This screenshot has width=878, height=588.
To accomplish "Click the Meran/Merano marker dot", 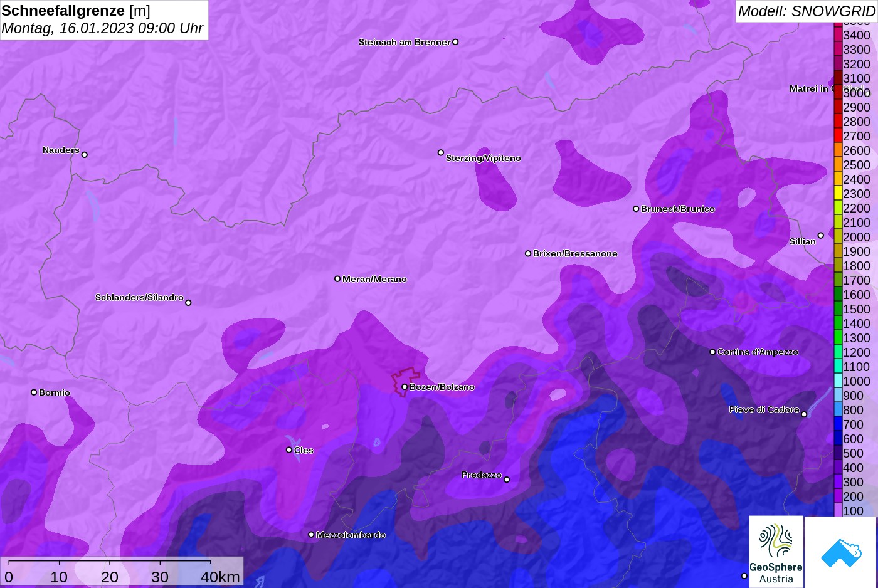I will tap(337, 279).
